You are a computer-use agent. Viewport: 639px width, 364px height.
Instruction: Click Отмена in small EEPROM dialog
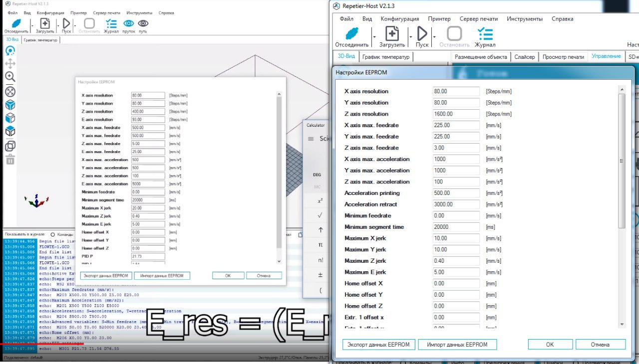[x=264, y=276]
